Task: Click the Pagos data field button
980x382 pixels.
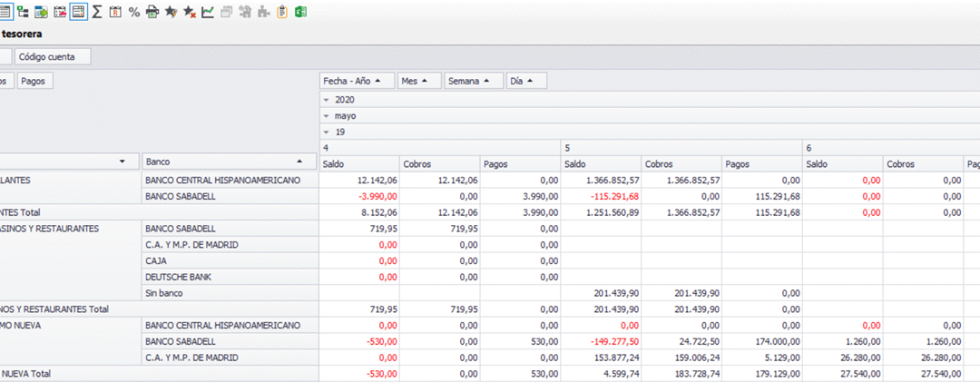Action: (x=35, y=81)
